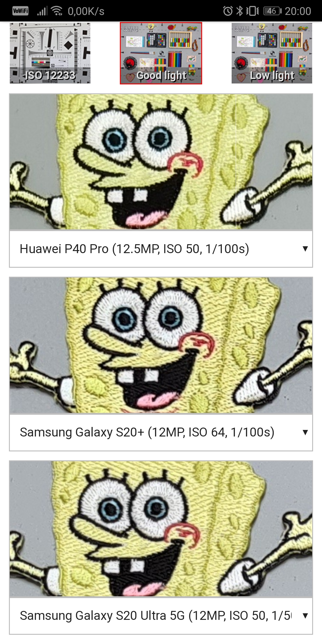This screenshot has height=644, width=322.
Task: Tap the Huawei P40 Pro sample crop image
Action: pyautogui.click(x=161, y=162)
